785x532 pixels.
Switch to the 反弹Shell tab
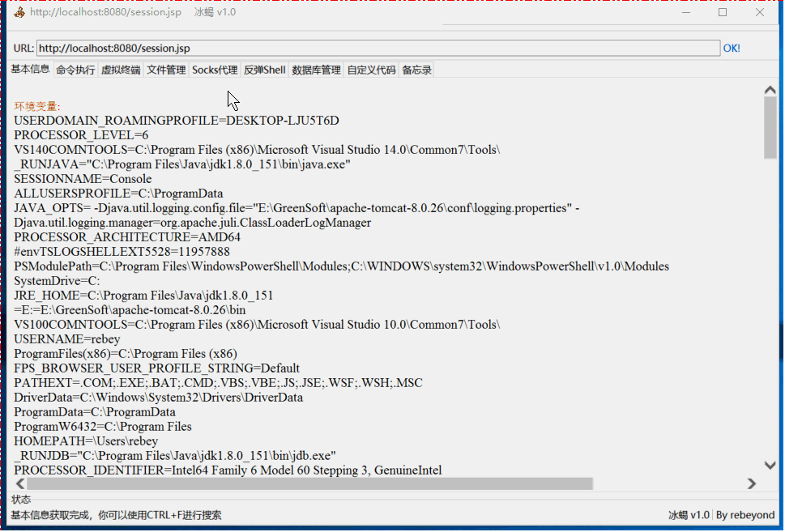tap(264, 70)
